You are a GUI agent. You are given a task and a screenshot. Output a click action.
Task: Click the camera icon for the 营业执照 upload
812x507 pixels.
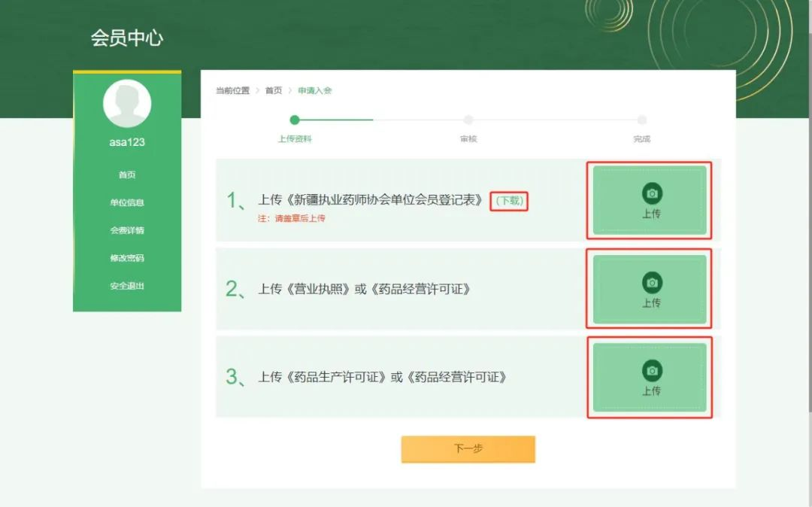point(652,283)
